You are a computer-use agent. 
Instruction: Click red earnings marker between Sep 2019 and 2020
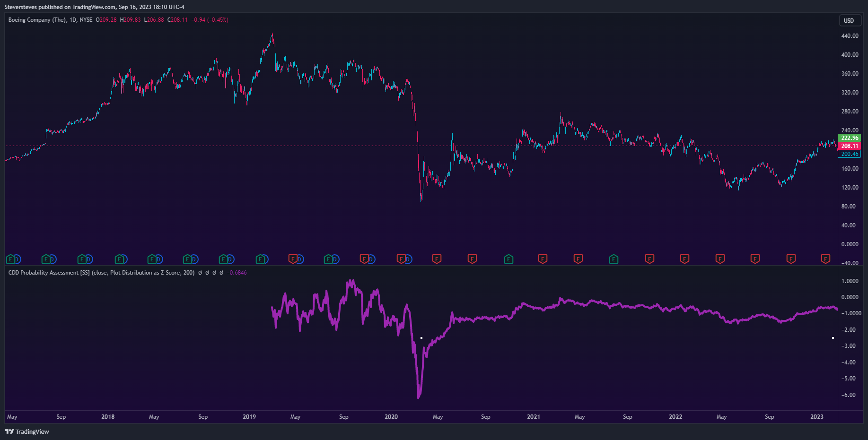(365, 259)
